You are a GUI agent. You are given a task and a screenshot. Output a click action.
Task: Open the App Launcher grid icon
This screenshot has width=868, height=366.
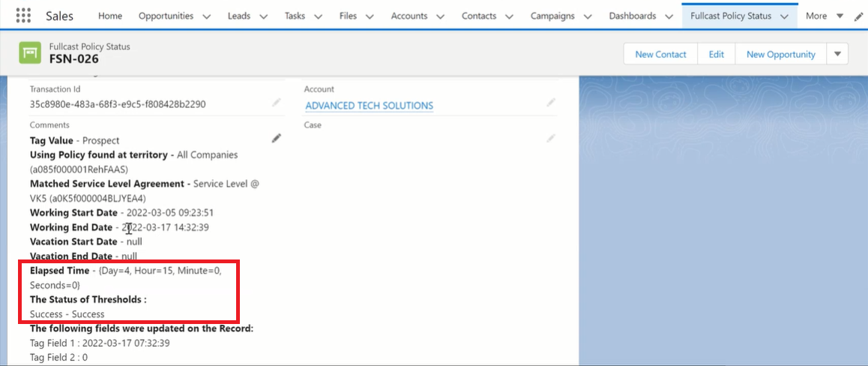pos(23,16)
